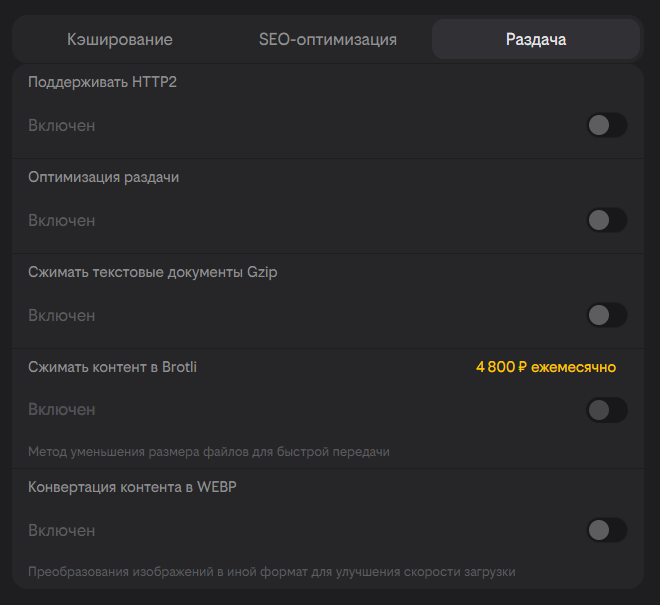Viewport: 660px width, 605px height.
Task: Click the Brotli description about file size
Action: pos(208,452)
